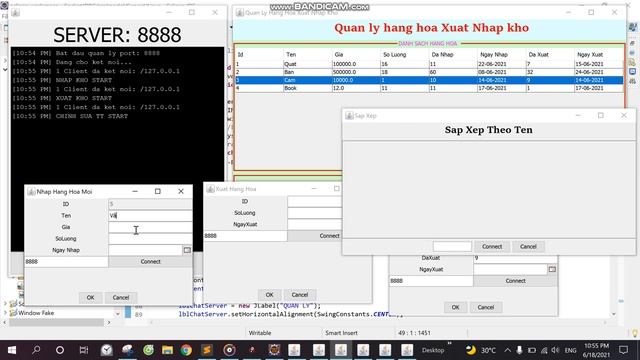Viewport: 640px width, 360px height.
Task: Select the Cam row in goods table
Action: point(429,80)
